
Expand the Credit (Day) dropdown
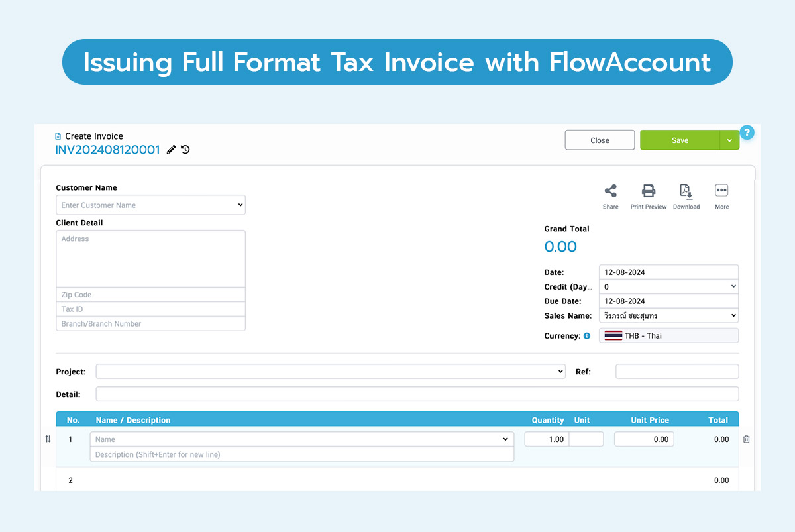[733, 286]
